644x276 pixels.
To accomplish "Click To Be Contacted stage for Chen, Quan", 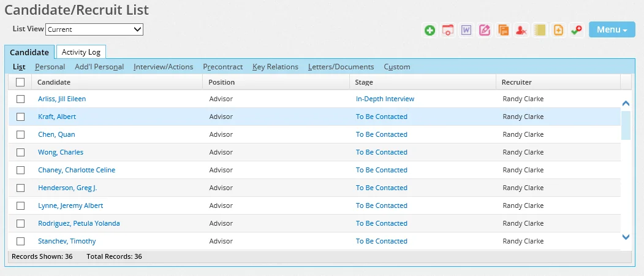I will [x=382, y=134].
